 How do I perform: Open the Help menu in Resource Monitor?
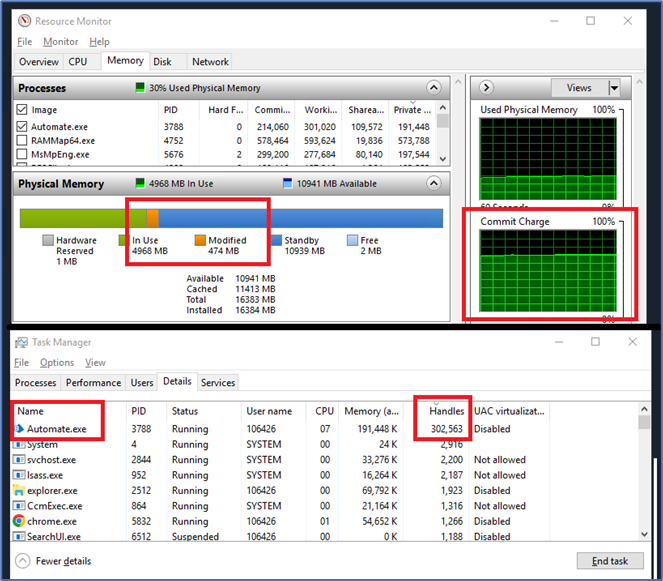(x=99, y=42)
